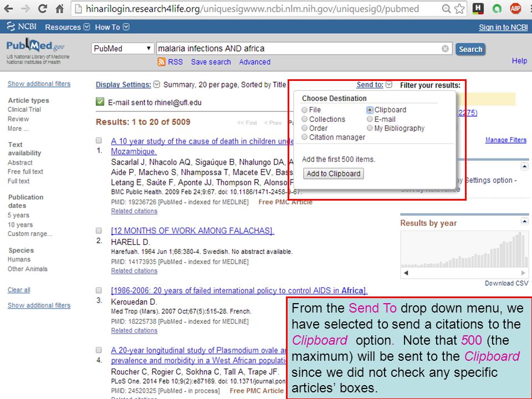This screenshot has height=399, width=532.
Task: Toggle the Send to dropdown arrow
Action: tap(389, 84)
